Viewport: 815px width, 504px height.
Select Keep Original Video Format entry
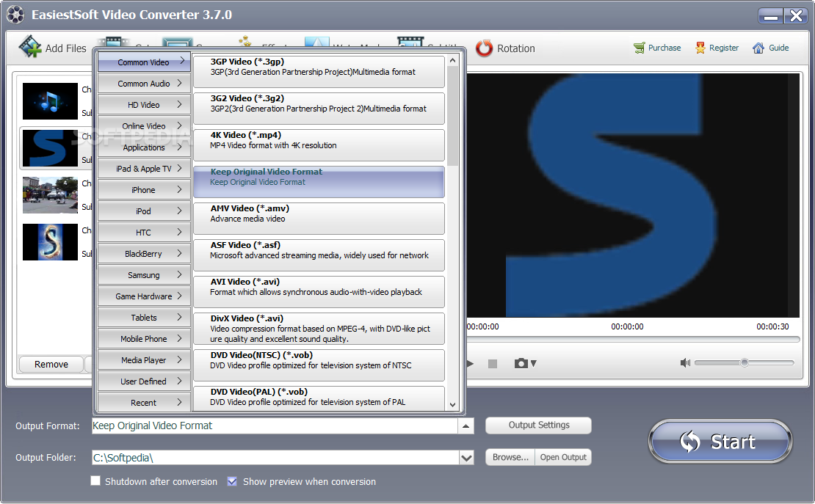pos(319,182)
